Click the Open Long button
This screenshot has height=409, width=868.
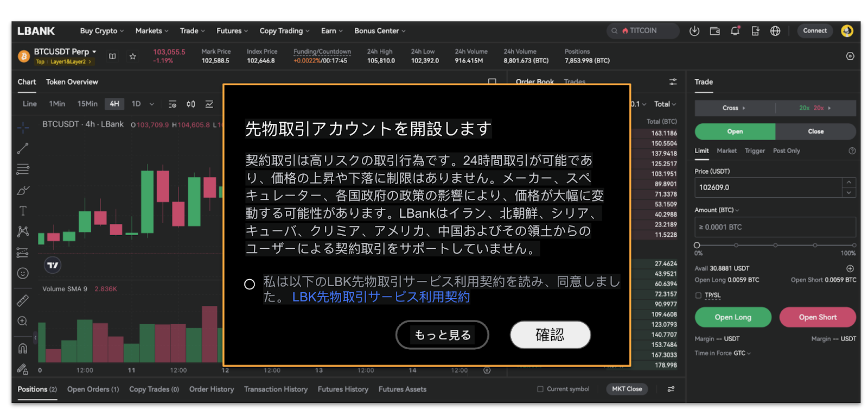(733, 317)
